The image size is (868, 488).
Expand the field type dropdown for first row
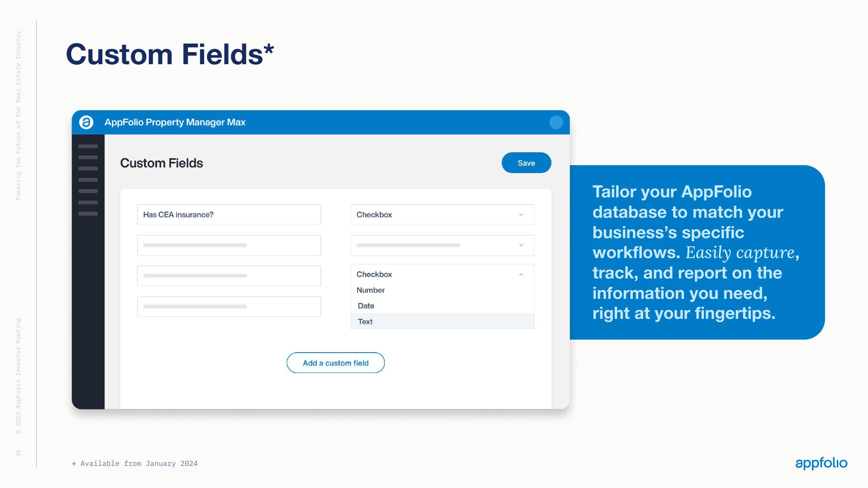pyautogui.click(x=522, y=215)
